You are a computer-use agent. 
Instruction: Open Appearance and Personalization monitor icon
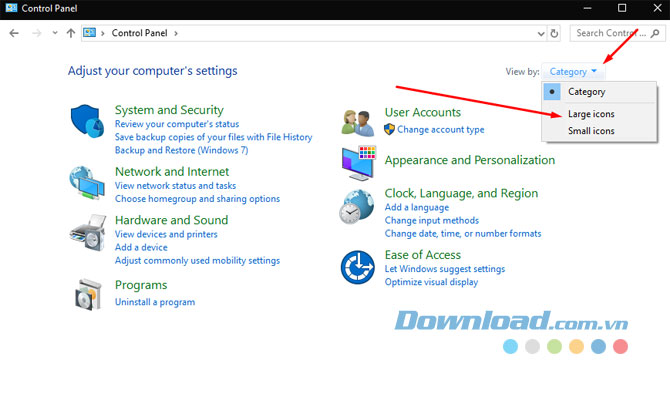click(359, 163)
